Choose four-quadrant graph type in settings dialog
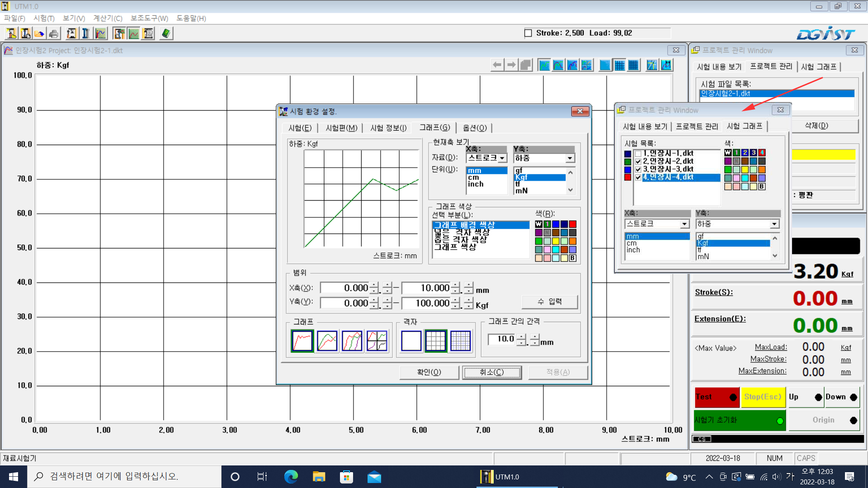 [377, 341]
